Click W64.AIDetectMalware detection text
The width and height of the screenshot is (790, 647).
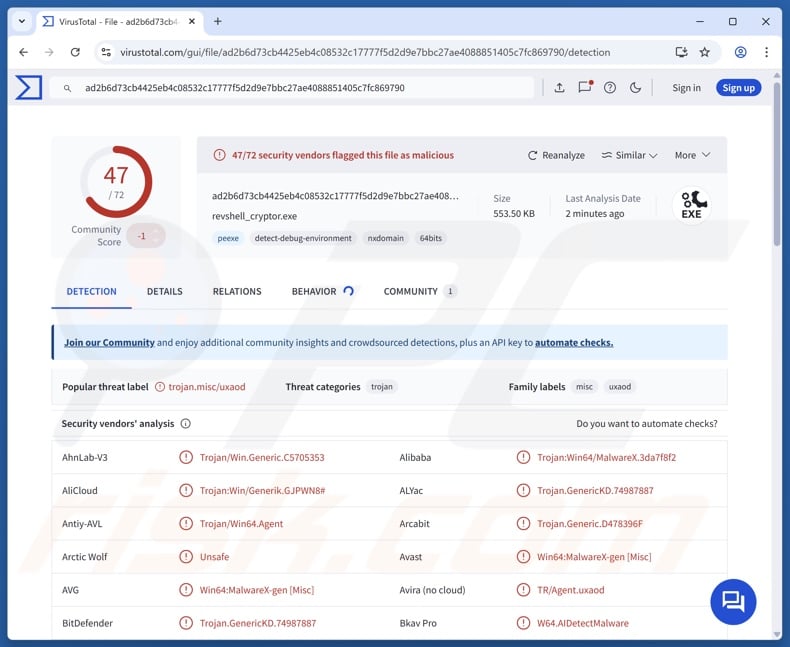583,623
